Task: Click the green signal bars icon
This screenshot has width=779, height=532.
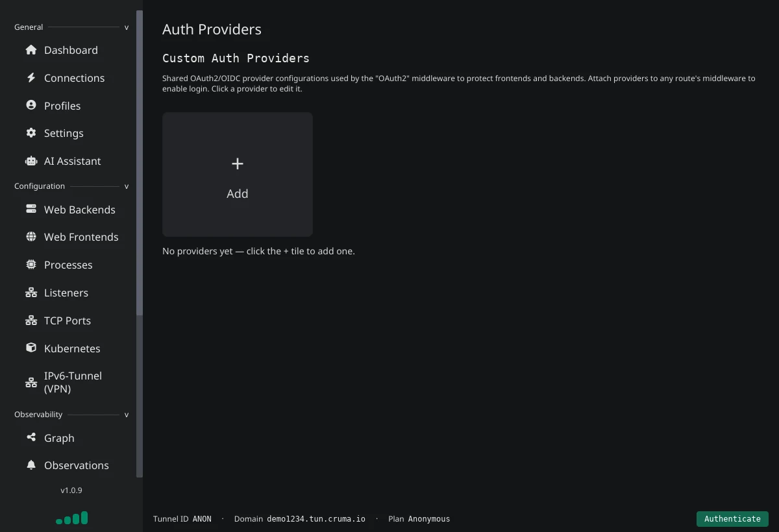Action: coord(71,518)
